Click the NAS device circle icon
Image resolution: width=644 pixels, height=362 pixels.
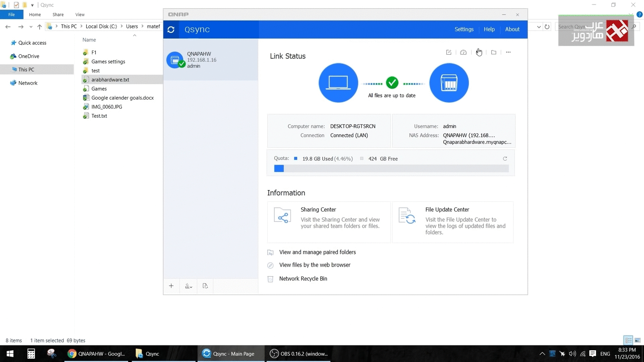click(449, 83)
